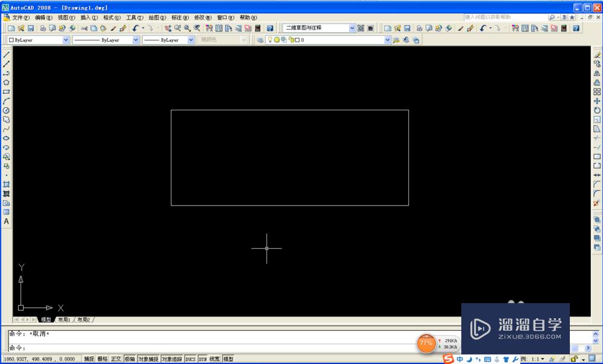Click the Erase tool in Modify toolbar
The width and height of the screenshot is (603, 364).
[597, 55]
